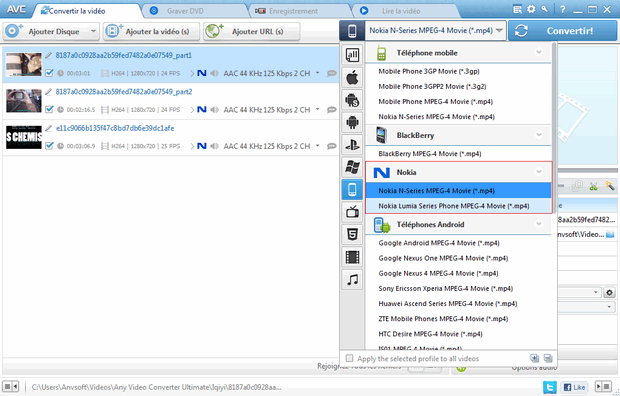The width and height of the screenshot is (620, 396).
Task: Choose the video files film-strip icon
Action: point(352,257)
